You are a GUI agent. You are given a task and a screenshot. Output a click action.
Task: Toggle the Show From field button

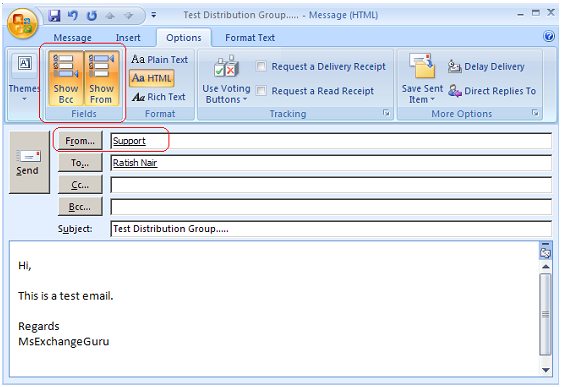point(101,78)
